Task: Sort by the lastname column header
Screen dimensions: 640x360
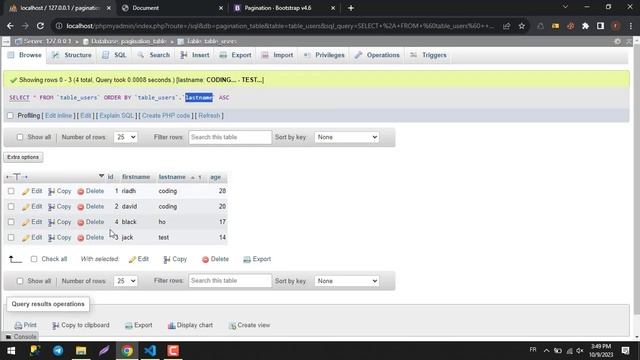Action: pyautogui.click(x=172, y=177)
